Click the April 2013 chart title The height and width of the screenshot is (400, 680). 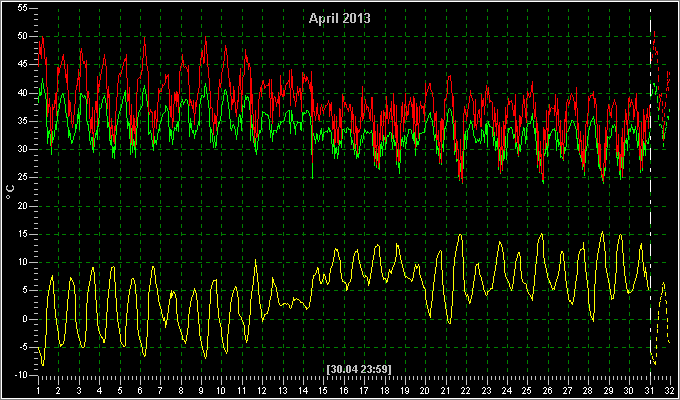coord(340,19)
